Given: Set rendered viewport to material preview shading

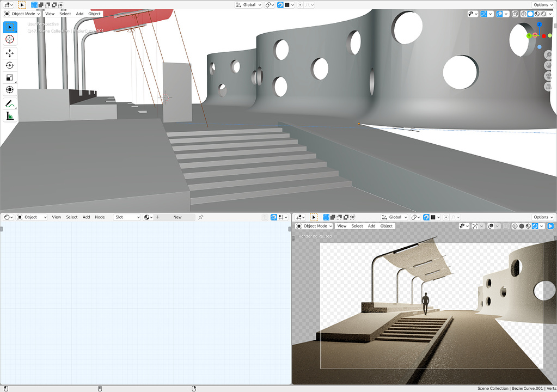Looking at the screenshot, I should pos(528,226).
